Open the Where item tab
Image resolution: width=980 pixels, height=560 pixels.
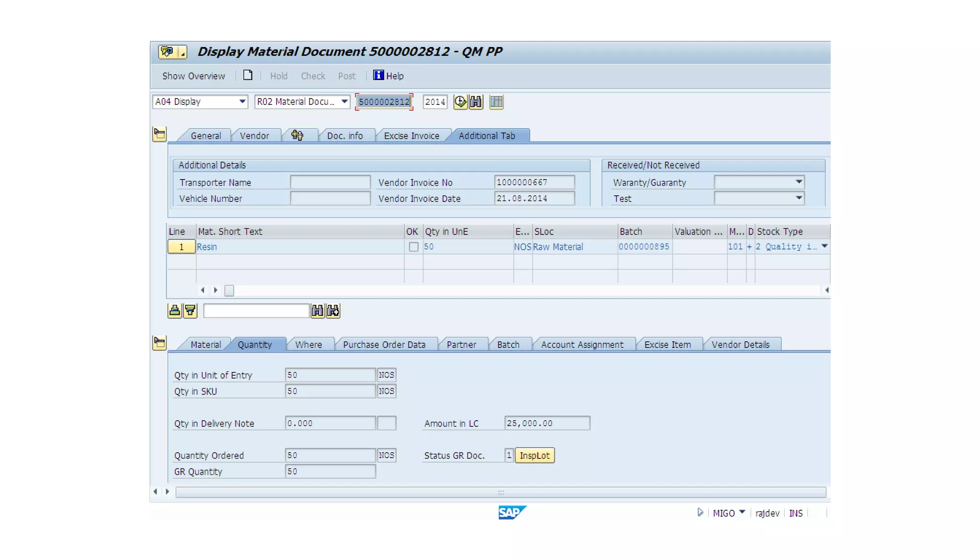[308, 345]
